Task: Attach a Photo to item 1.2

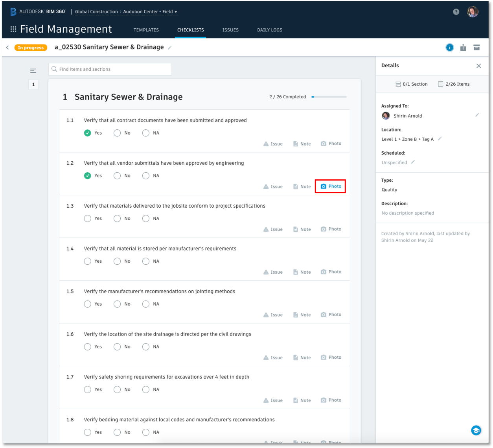Action: tap(331, 186)
